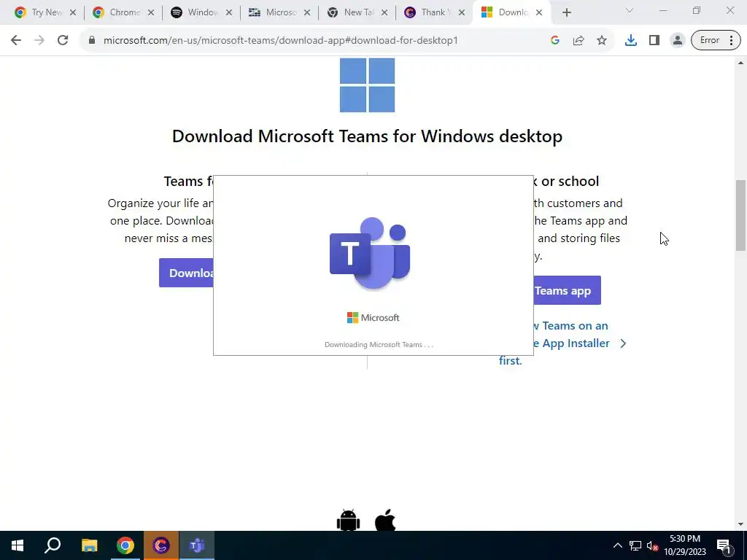Click the Apple icon on the page
The height and width of the screenshot is (560, 747).
[385, 520]
